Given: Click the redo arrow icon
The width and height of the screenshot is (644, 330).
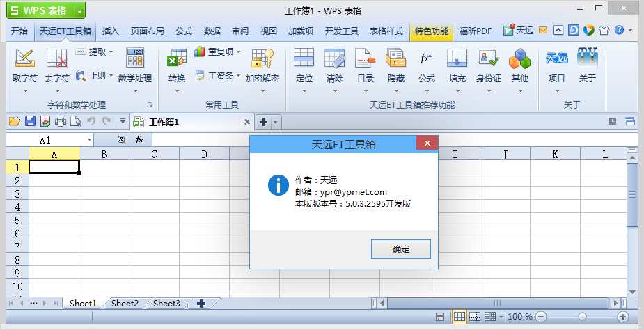Looking at the screenshot, I should [107, 121].
